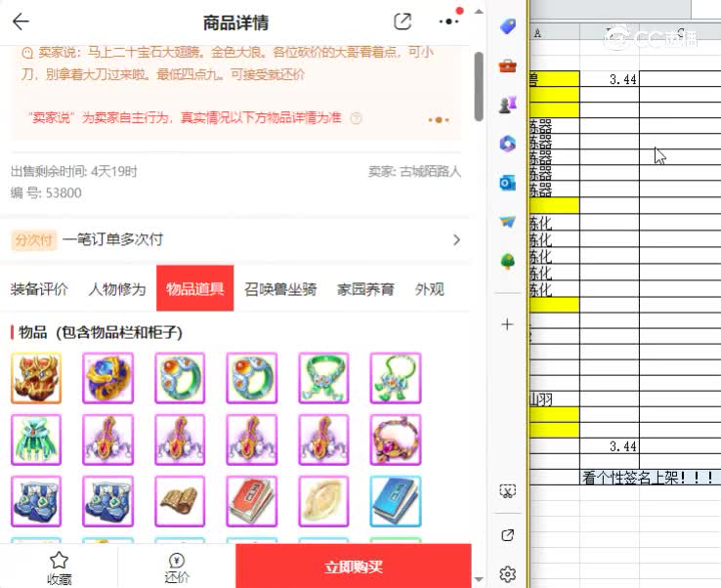Click the screenshot scissors sidebar icon
The height and width of the screenshot is (588, 721).
pyautogui.click(x=508, y=491)
